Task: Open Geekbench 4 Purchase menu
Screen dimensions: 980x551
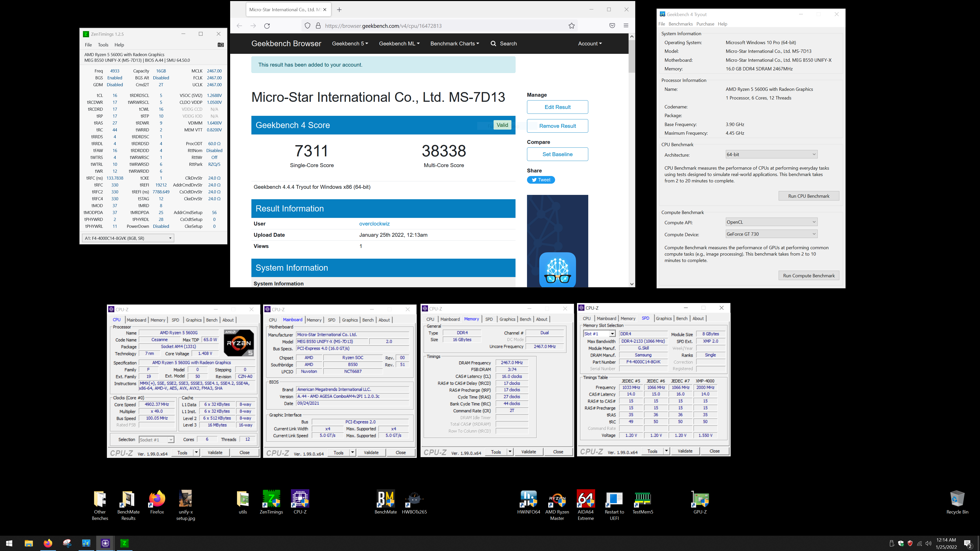Action: tap(705, 24)
